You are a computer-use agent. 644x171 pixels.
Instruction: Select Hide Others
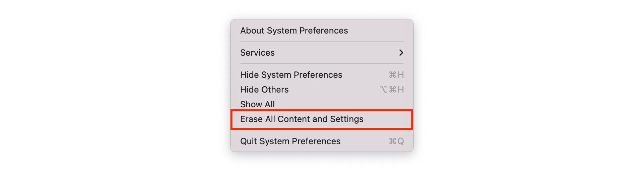click(x=322, y=90)
